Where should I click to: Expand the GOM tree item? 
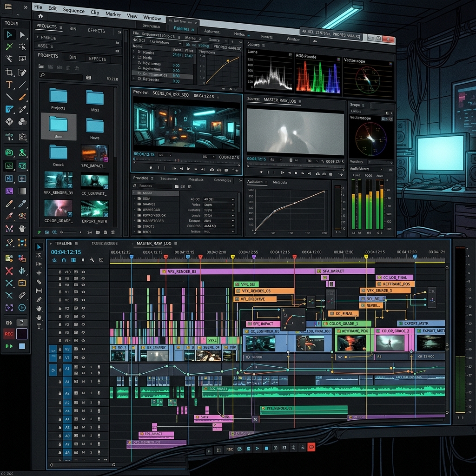click(134, 198)
